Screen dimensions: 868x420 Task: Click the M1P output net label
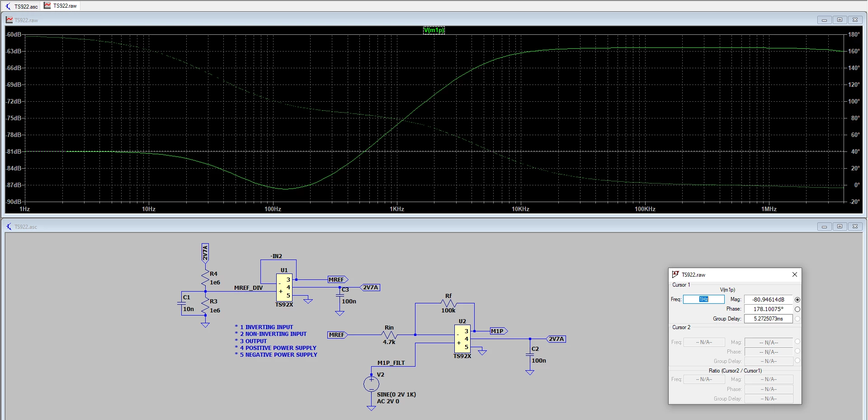point(499,331)
